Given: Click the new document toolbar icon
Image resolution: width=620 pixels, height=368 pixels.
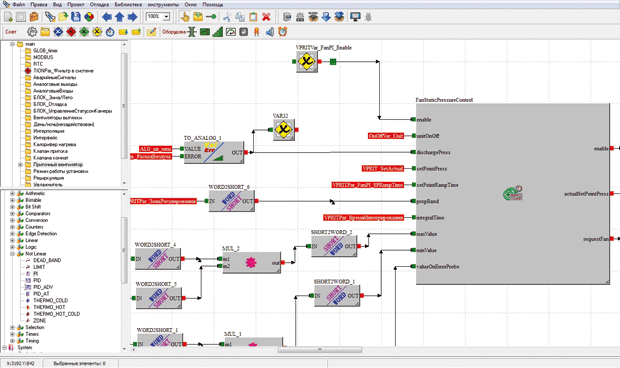Looking at the screenshot, I should 8,17.
